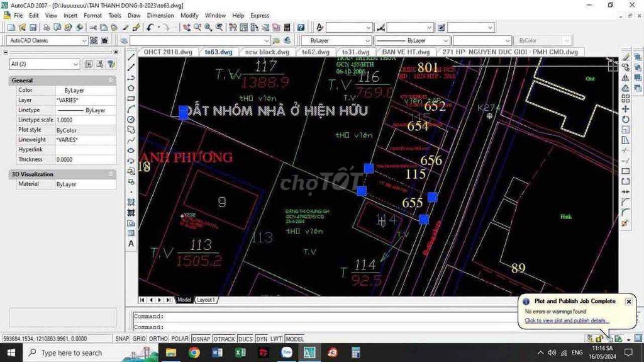This screenshot has height=362, width=644.
Task: Open the QuickCalc calculator icon
Action: click(x=287, y=28)
